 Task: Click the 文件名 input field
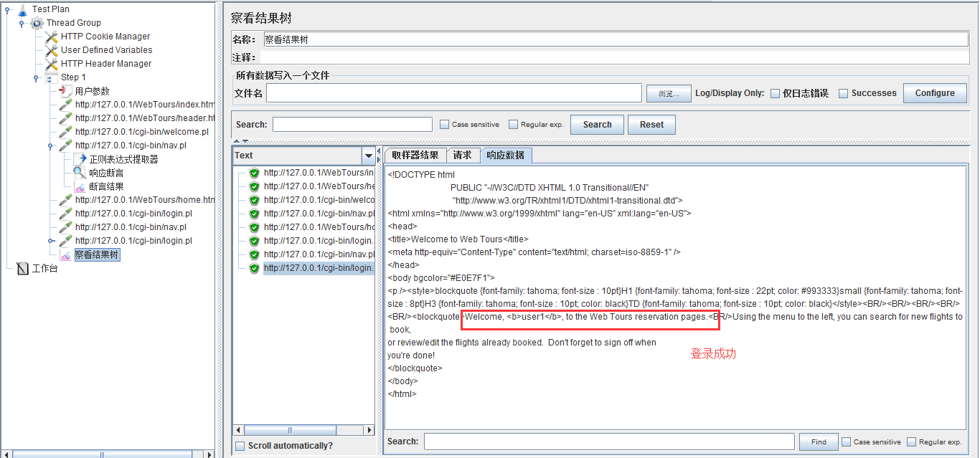coord(453,93)
